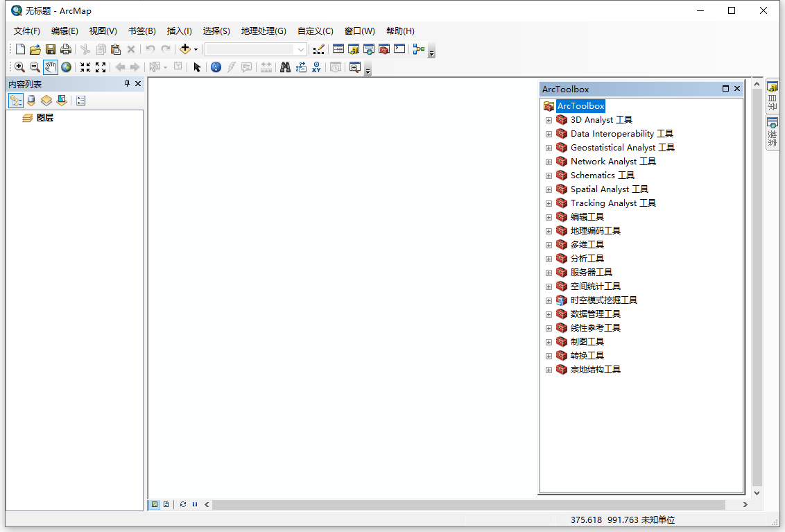Open the Editor toolbar icon

(x=318, y=49)
